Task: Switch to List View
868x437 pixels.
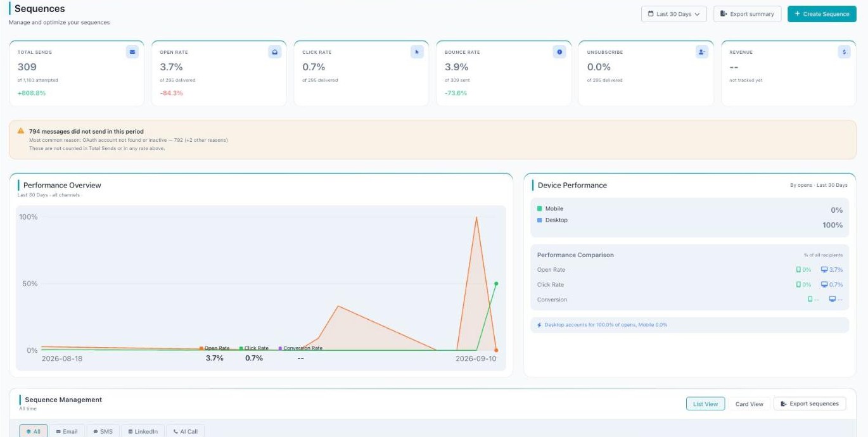Action: point(705,403)
